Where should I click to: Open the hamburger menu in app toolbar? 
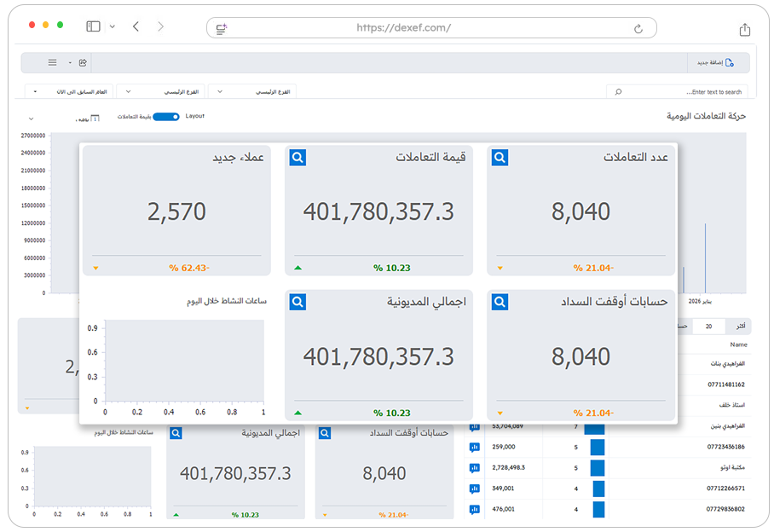pyautogui.click(x=52, y=63)
